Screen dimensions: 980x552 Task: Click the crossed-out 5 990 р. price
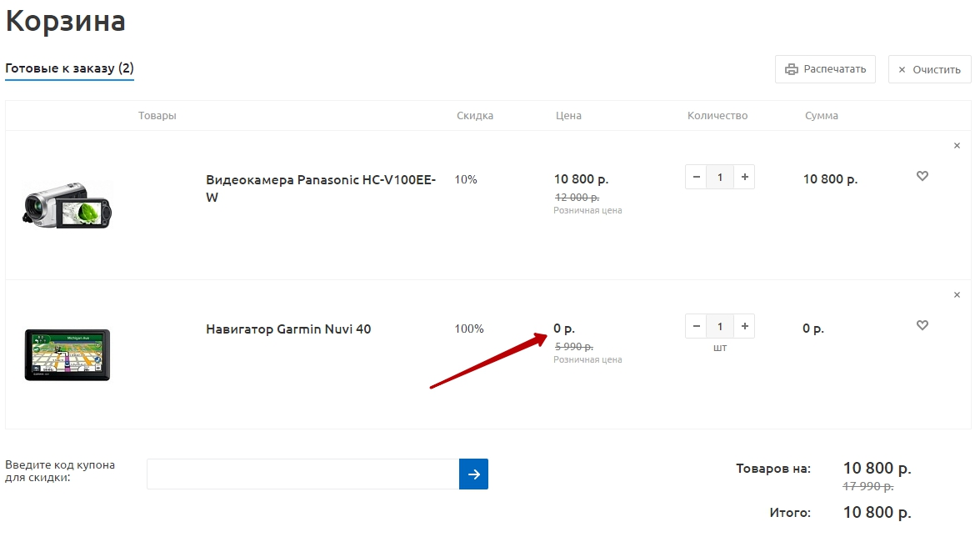click(x=573, y=346)
